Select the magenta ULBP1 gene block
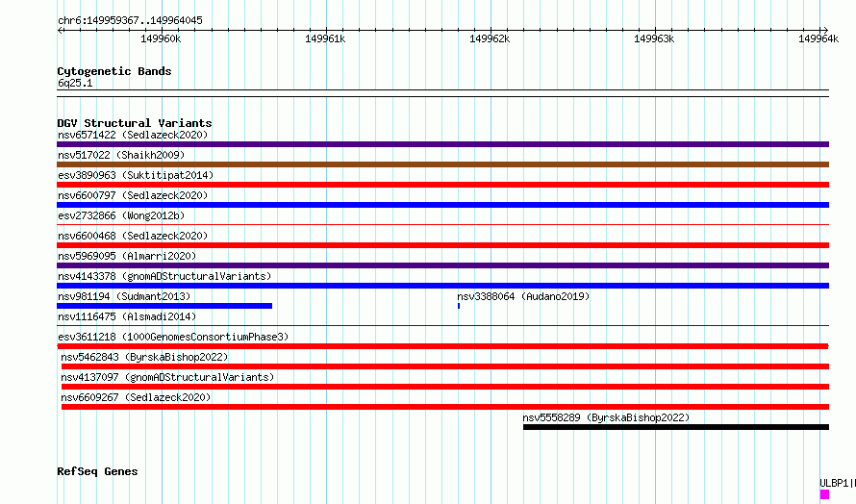Viewport: 856px width, 504px height. click(824, 494)
